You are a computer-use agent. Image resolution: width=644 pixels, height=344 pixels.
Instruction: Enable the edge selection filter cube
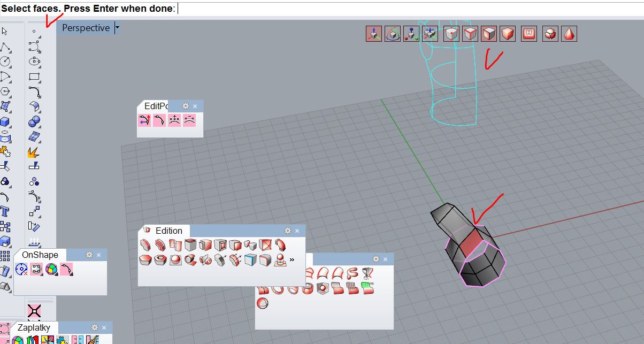coord(470,34)
